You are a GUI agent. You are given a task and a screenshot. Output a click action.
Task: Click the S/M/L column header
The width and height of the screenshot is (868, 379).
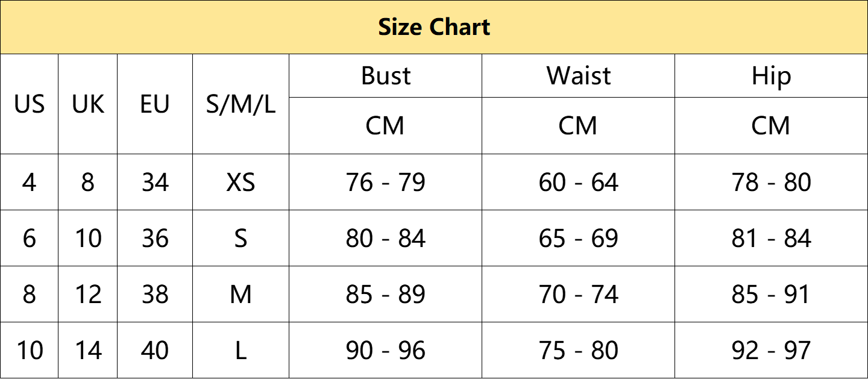[241, 104]
